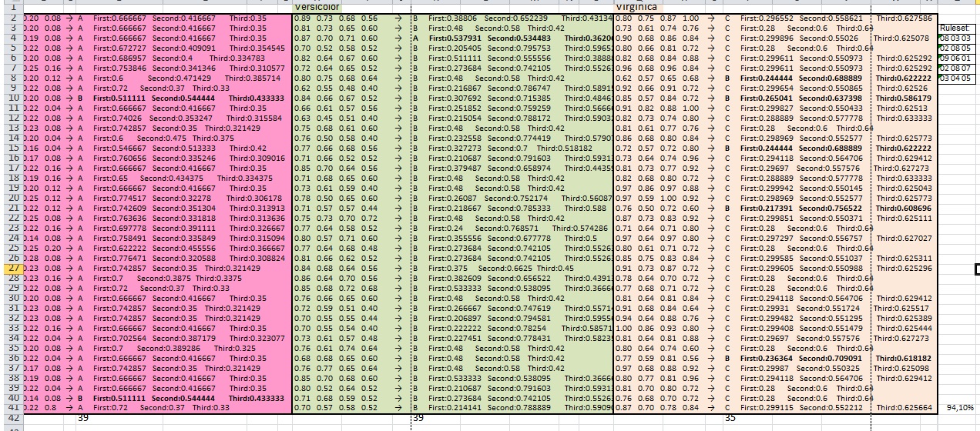Screen dimensions: 980x431
Task: Select the ruleset cell with 02 08 05
Action: pos(957,48)
